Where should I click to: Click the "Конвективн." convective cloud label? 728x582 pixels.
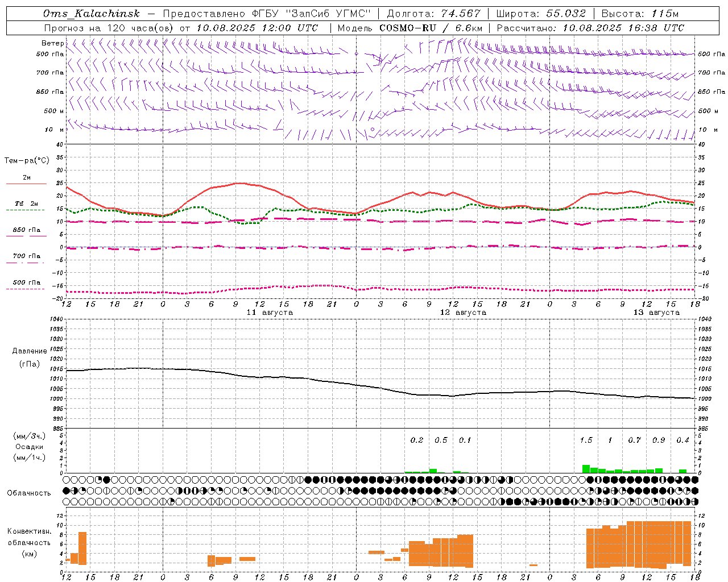(30, 531)
